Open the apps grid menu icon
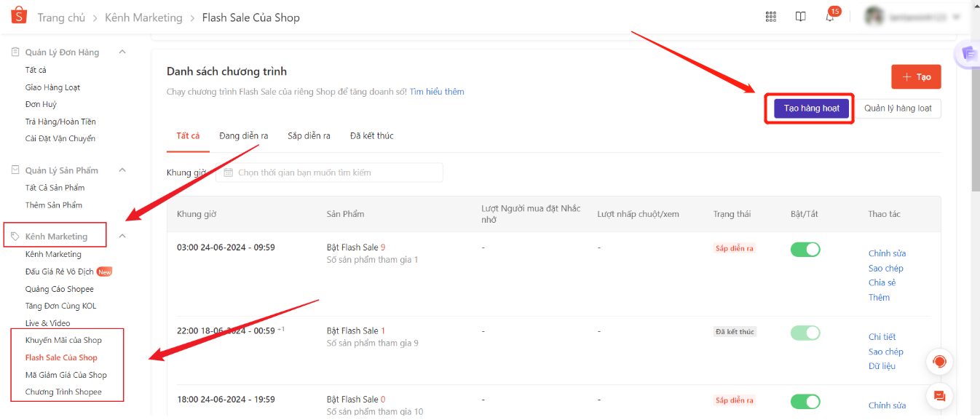 771,17
